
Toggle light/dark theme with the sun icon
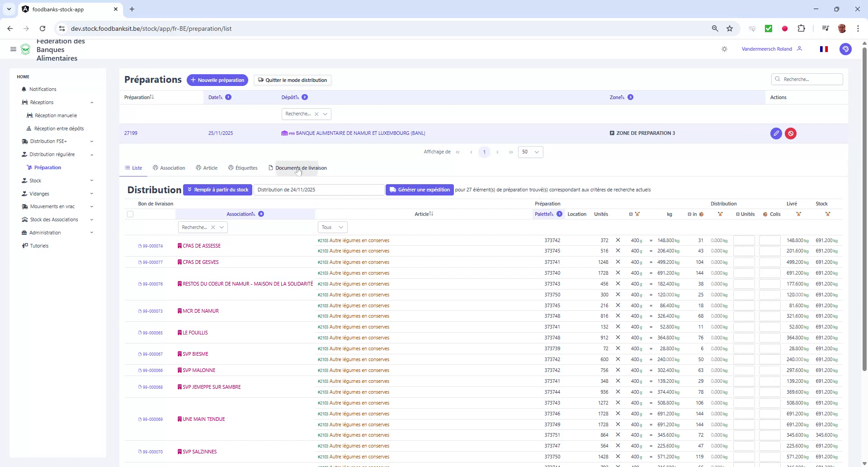[x=724, y=49]
